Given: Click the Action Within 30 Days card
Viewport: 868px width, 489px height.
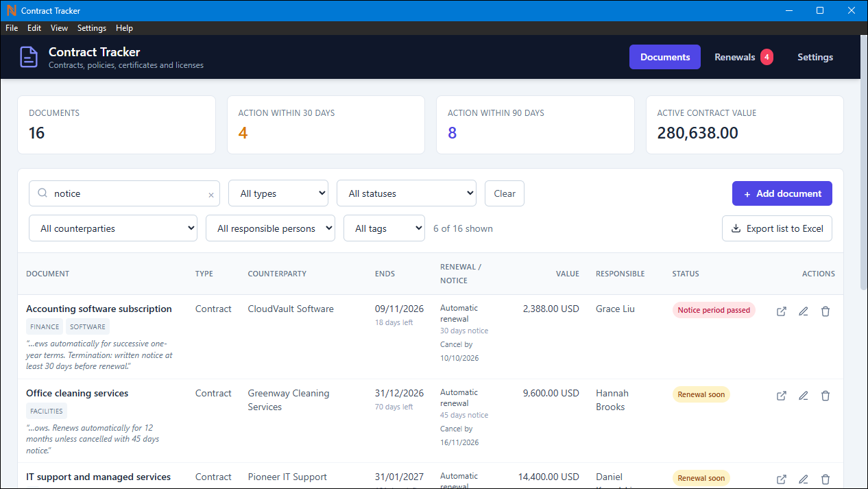Looking at the screenshot, I should tap(326, 125).
